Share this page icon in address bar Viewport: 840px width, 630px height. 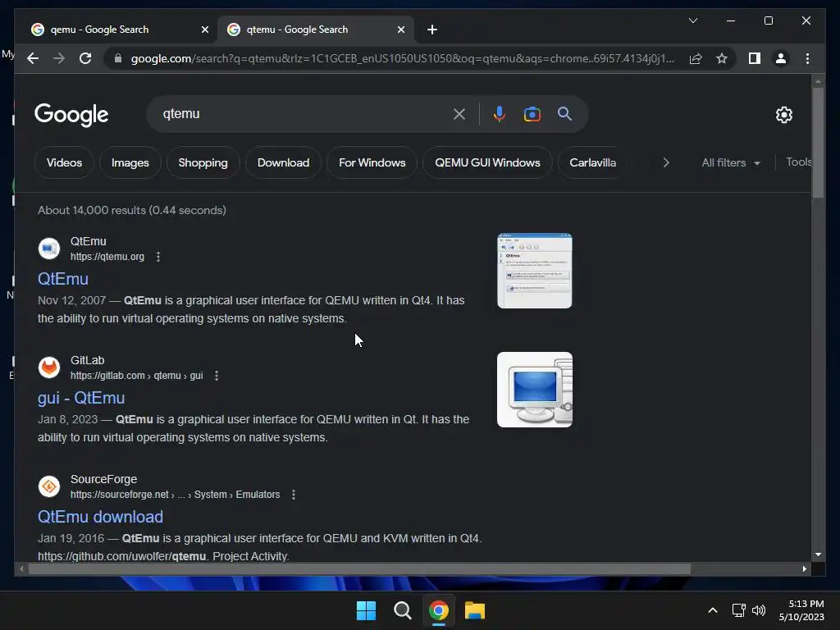click(696, 58)
